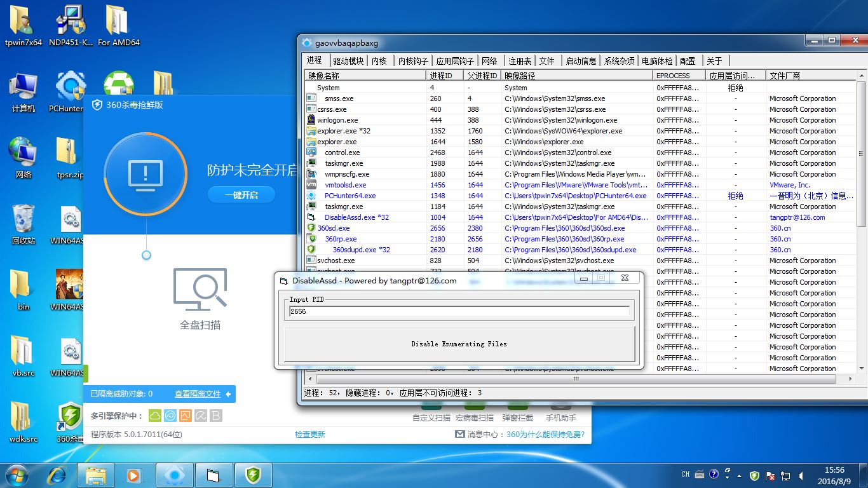Open the 关于 tab
The height and width of the screenshot is (488, 868).
point(715,61)
